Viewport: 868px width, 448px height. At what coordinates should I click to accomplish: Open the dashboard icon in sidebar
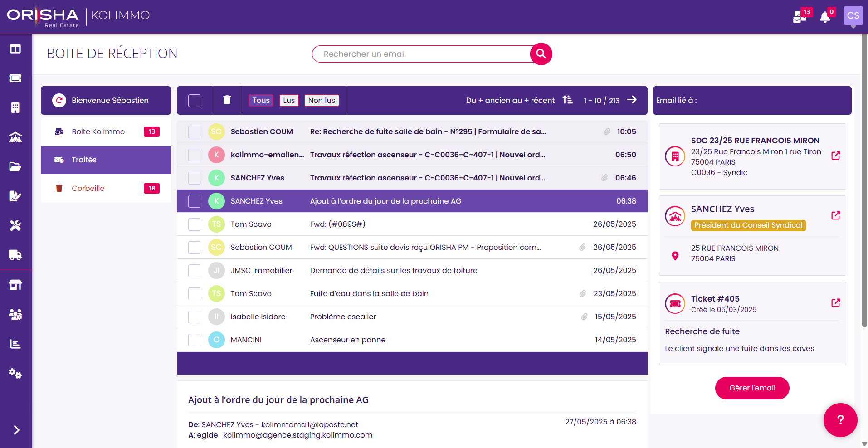pyautogui.click(x=15, y=49)
